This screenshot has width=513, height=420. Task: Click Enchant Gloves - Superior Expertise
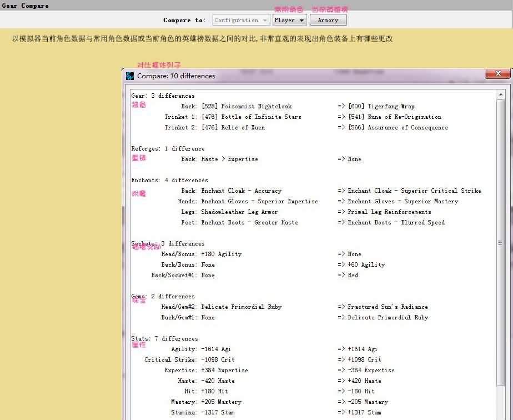tap(259, 201)
